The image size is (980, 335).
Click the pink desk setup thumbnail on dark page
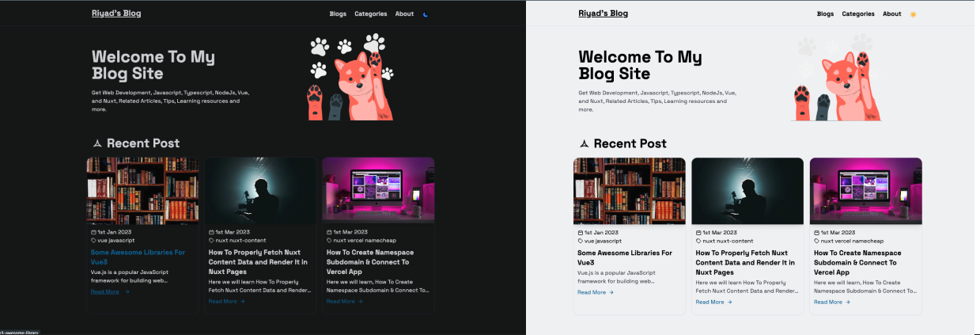378,190
